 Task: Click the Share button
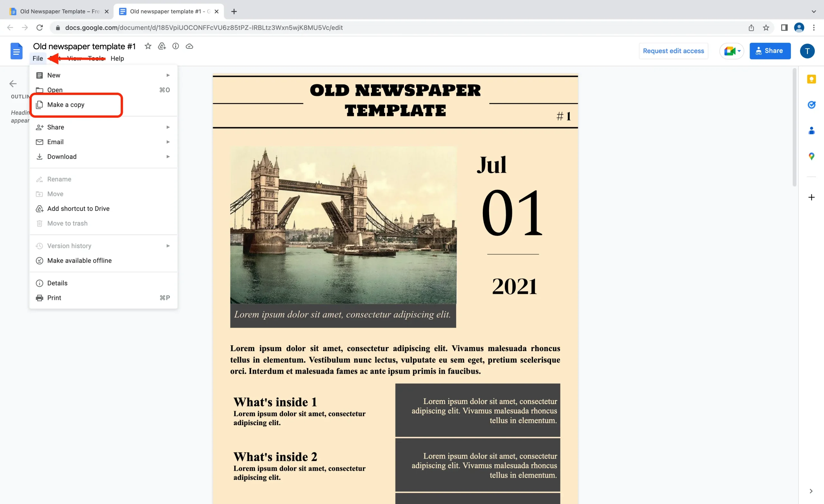770,51
